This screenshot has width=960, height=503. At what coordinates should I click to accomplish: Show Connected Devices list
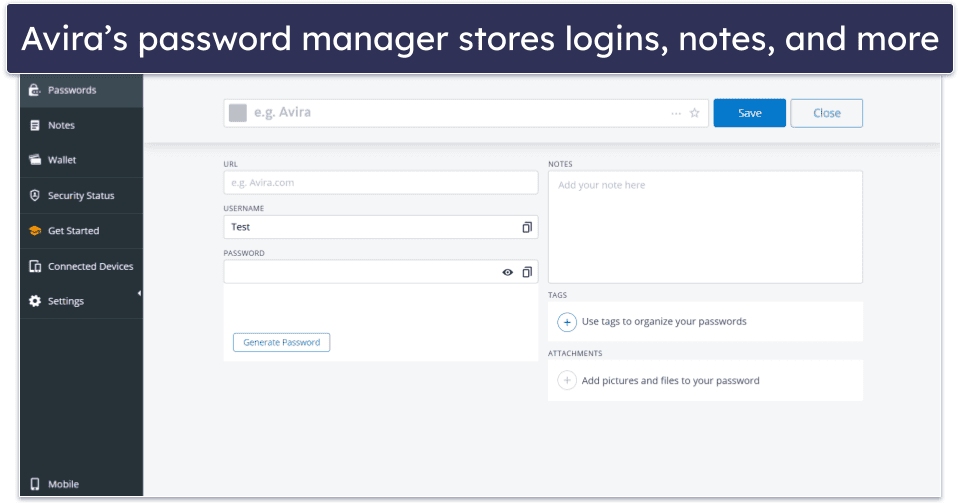tap(89, 266)
